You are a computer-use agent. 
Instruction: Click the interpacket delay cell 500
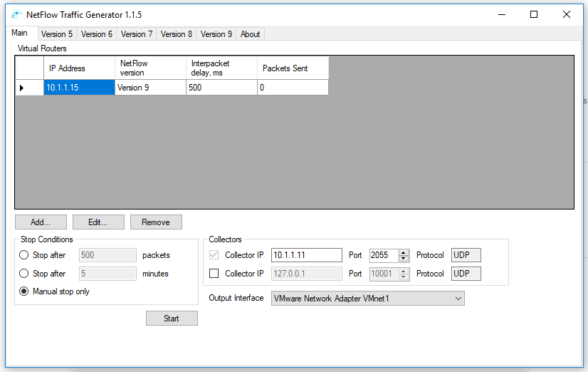221,88
